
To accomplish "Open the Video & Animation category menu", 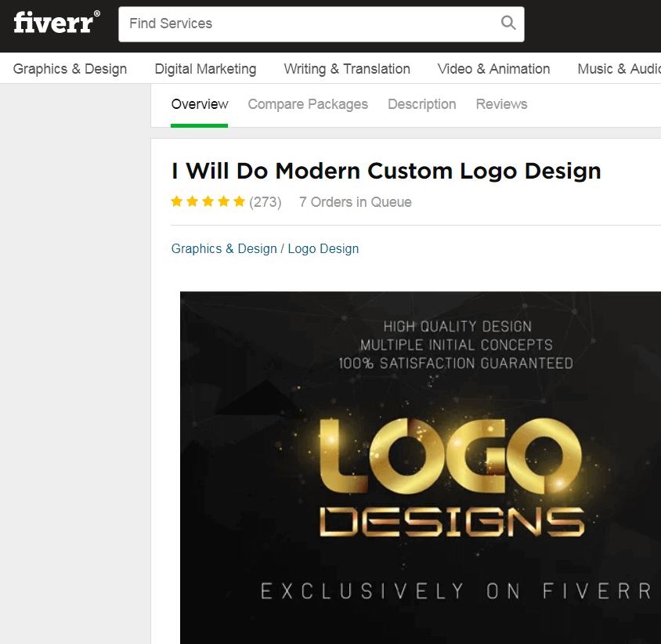I will (x=493, y=69).
